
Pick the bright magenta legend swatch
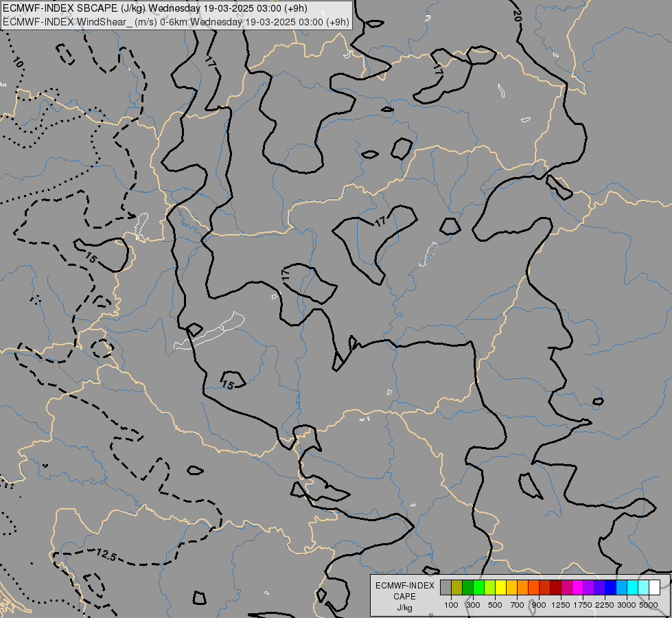pos(577,587)
